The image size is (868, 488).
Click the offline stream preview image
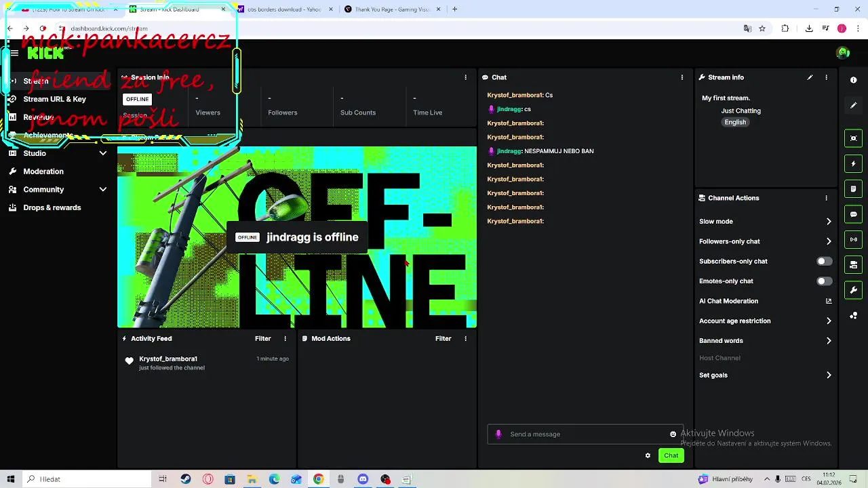297,237
